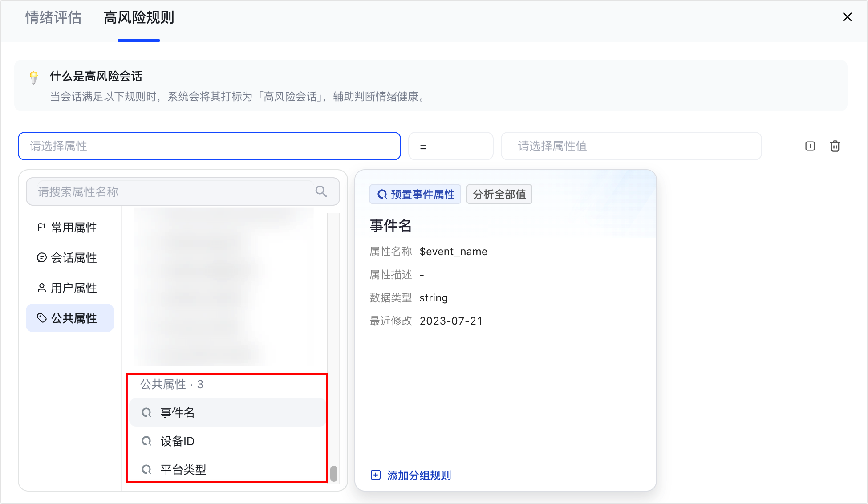This screenshot has width=868, height=504.
Task: Open the 请选择属性值 dropdown
Action: tap(631, 146)
